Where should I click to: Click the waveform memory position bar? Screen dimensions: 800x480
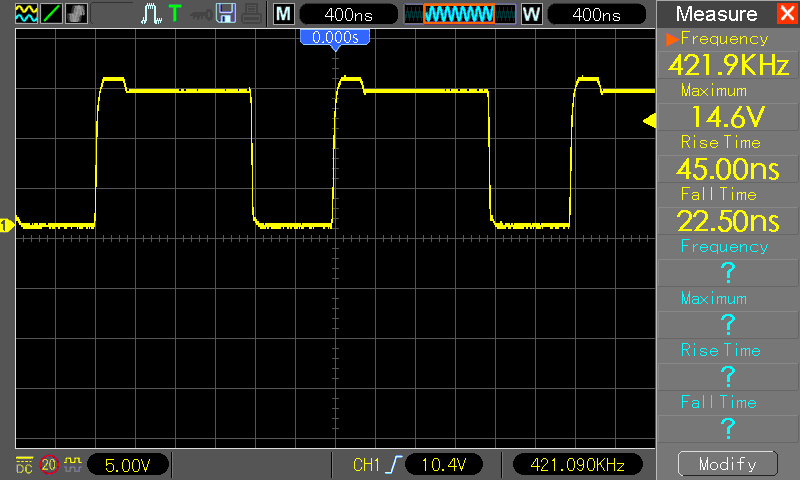click(x=460, y=14)
